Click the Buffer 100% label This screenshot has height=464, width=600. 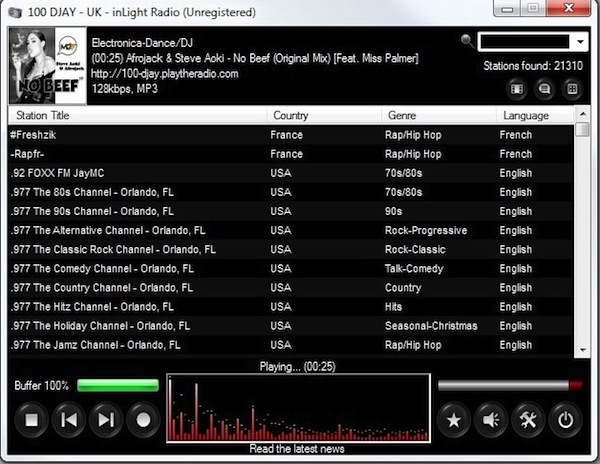(x=41, y=385)
